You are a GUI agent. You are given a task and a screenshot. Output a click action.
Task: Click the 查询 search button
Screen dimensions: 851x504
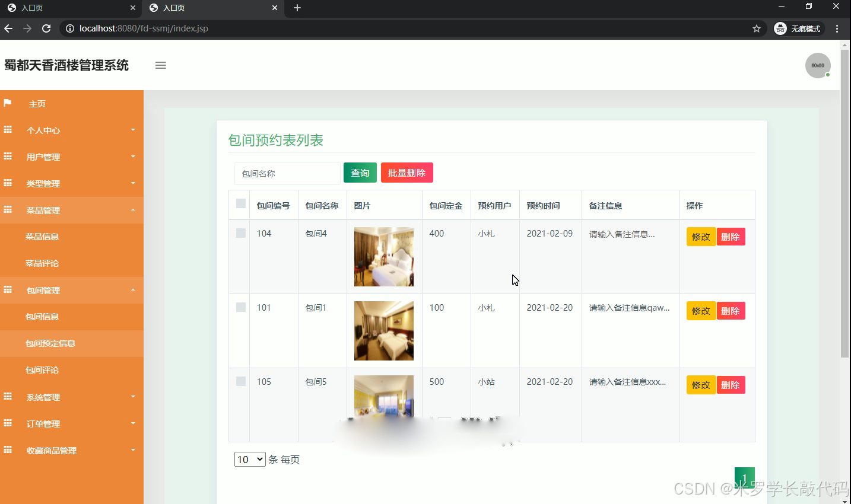pyautogui.click(x=360, y=173)
